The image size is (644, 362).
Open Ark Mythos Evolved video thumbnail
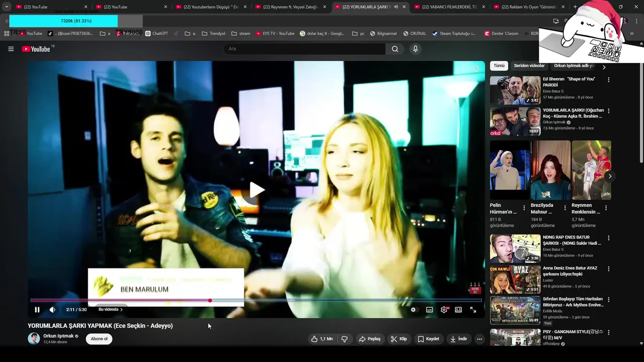[x=515, y=311]
